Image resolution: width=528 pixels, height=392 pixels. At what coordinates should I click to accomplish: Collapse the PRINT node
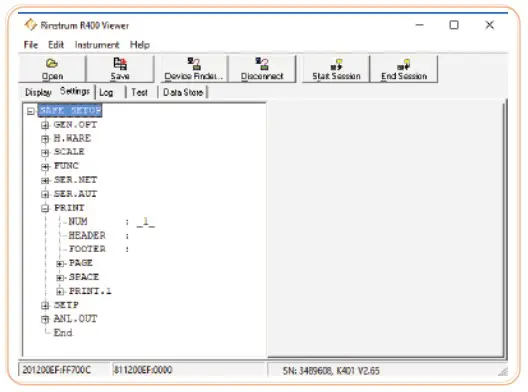pos(45,208)
